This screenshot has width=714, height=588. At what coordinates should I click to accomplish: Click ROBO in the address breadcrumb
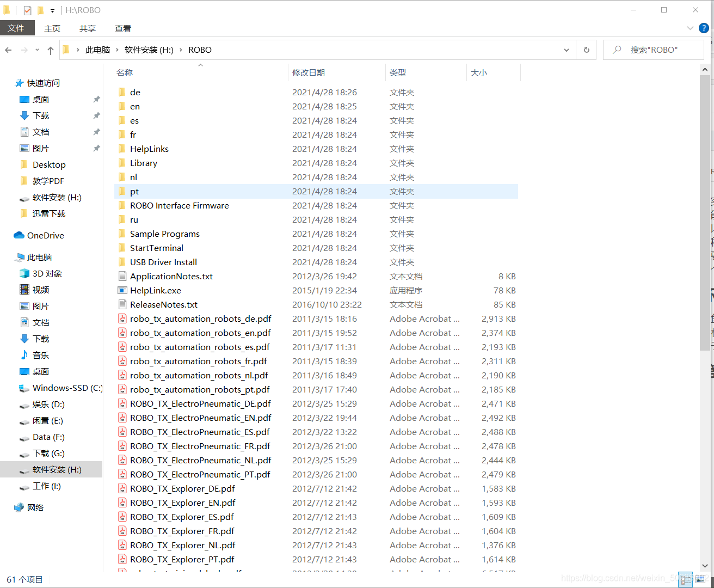200,50
